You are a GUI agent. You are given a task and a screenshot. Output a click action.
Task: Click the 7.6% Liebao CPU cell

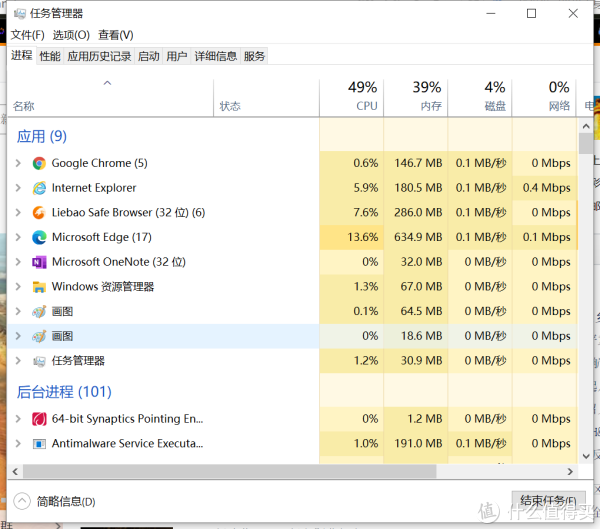tap(352, 212)
